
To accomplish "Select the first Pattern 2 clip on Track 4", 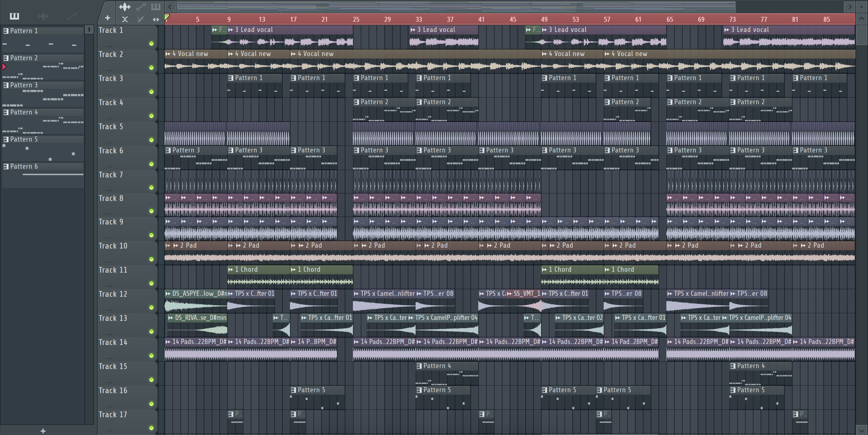I will 384,109.
